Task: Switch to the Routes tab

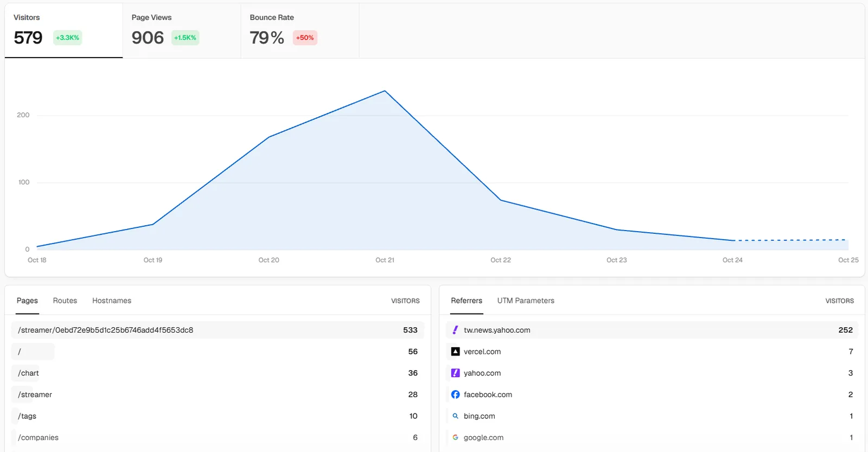Action: pos(65,301)
